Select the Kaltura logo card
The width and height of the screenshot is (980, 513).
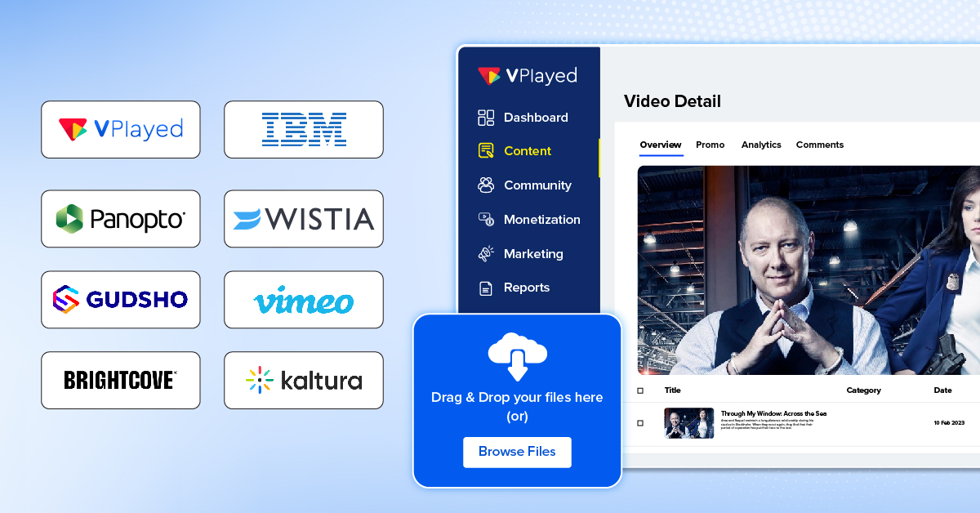(304, 380)
